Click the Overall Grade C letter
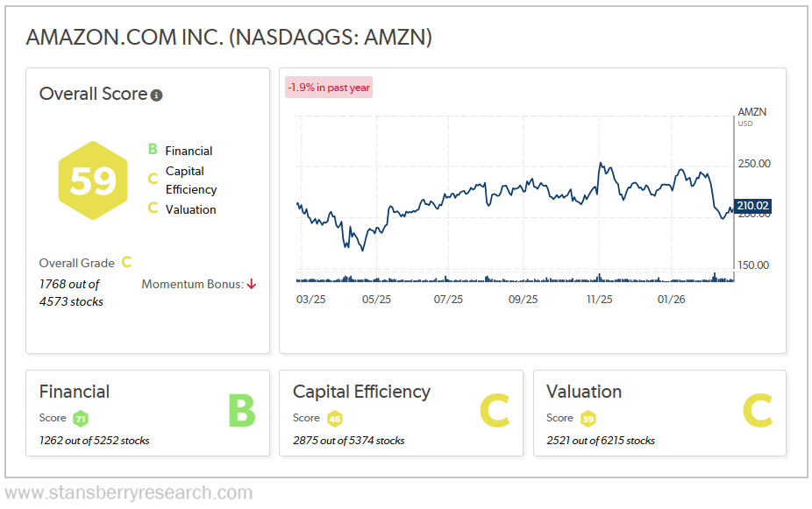 (126, 262)
